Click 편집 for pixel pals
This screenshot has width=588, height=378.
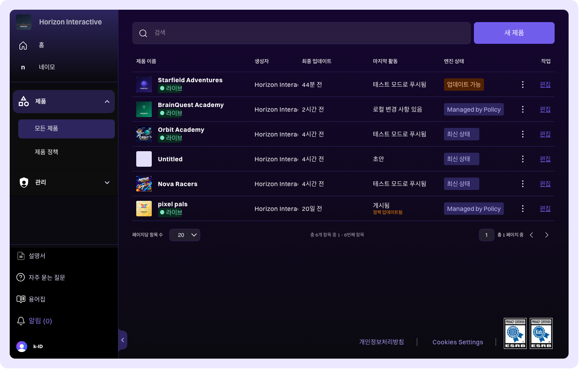(x=545, y=209)
